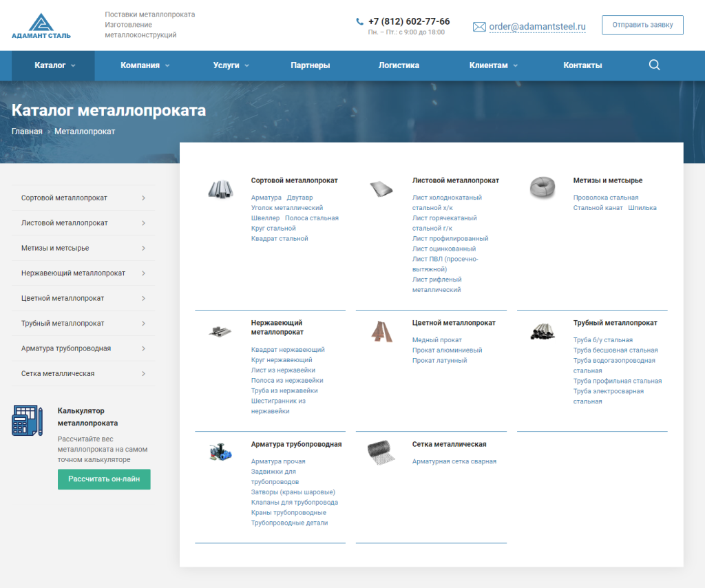Go to Партнеры page

(x=311, y=65)
